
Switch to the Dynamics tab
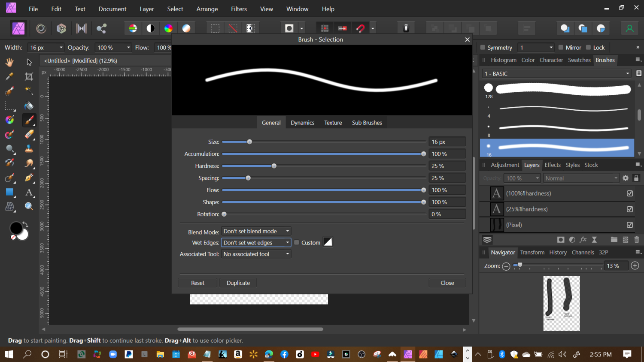pos(302,123)
